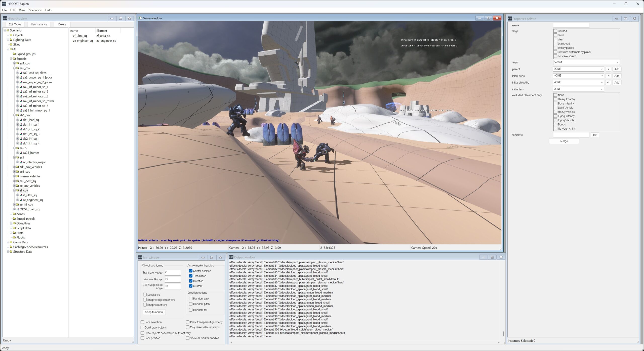
Task: Click the Angular Nudge input field
Action: click(172, 279)
